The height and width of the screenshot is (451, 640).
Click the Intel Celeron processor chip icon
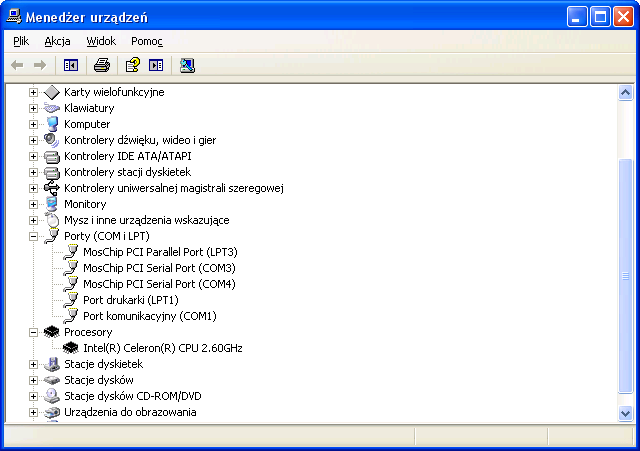pyautogui.click(x=71, y=348)
